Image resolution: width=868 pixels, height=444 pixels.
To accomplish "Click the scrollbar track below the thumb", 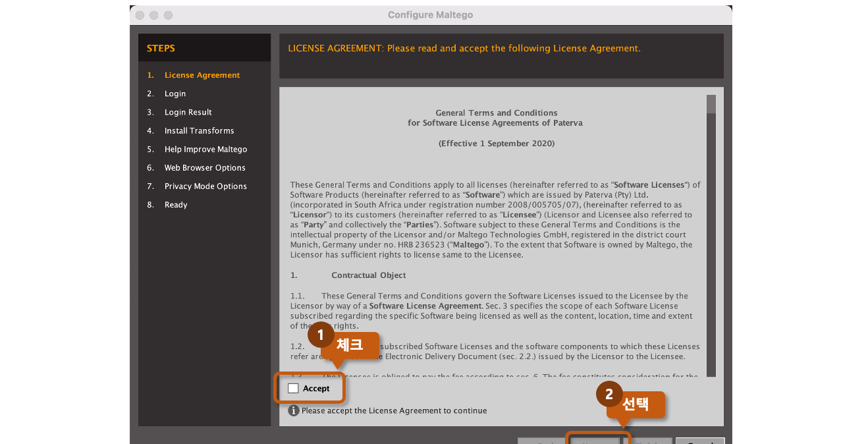I will click(711, 244).
